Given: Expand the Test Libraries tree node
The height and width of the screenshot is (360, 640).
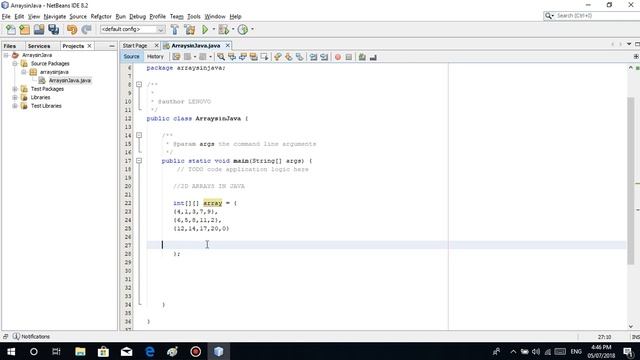Looking at the screenshot, I should pyautogui.click(x=15, y=106).
